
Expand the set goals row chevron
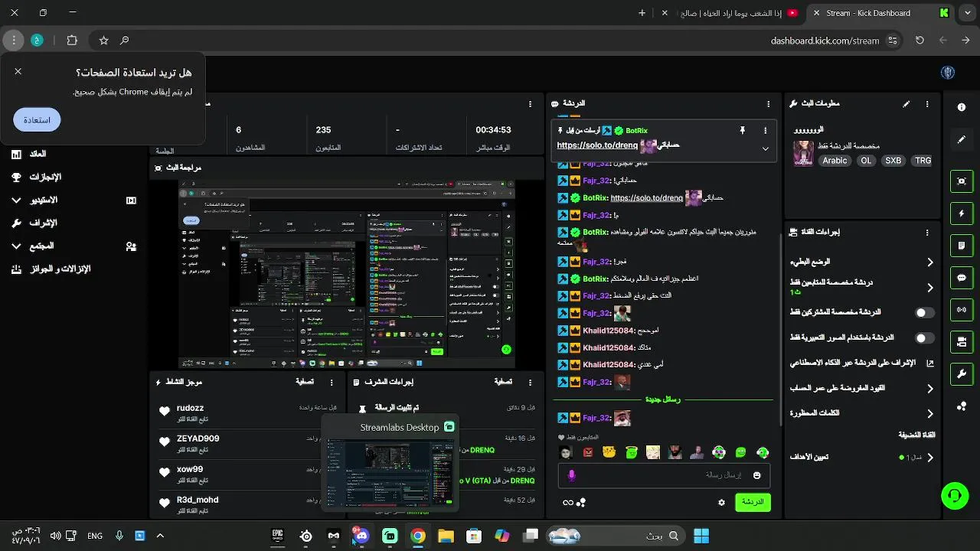pyautogui.click(x=930, y=458)
